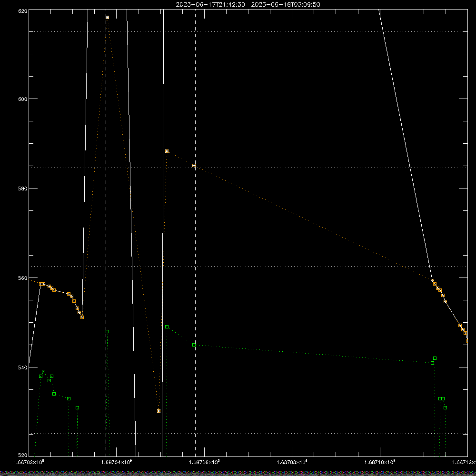Click the x-axis label 1.68710×10⁹

pos(380,462)
